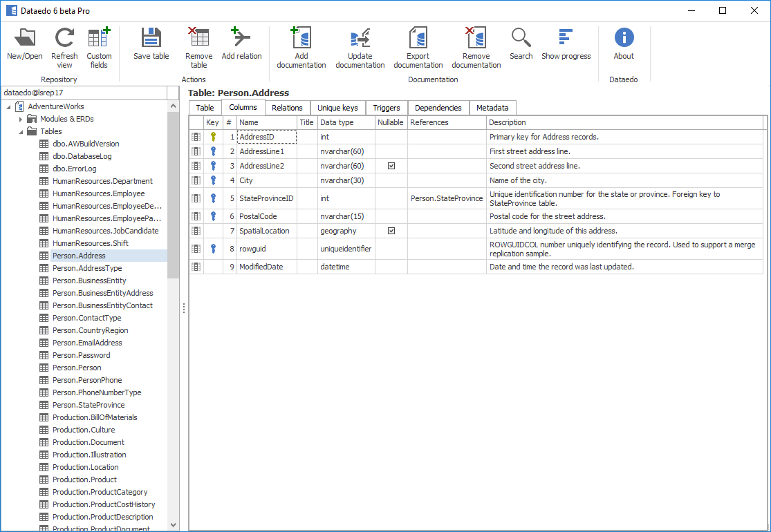771x532 pixels.
Task: Open Custom fields from the toolbar
Action: pos(99,39)
